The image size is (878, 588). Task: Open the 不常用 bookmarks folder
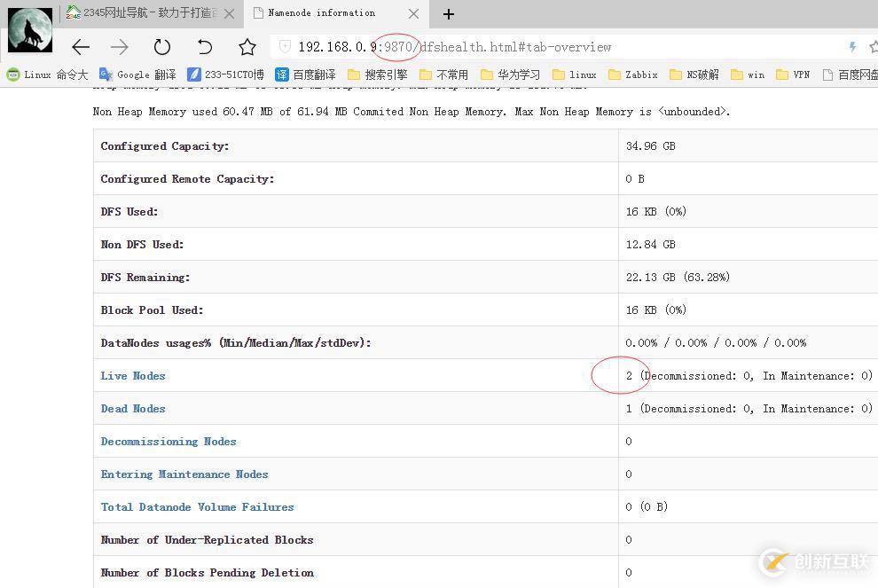(443, 74)
